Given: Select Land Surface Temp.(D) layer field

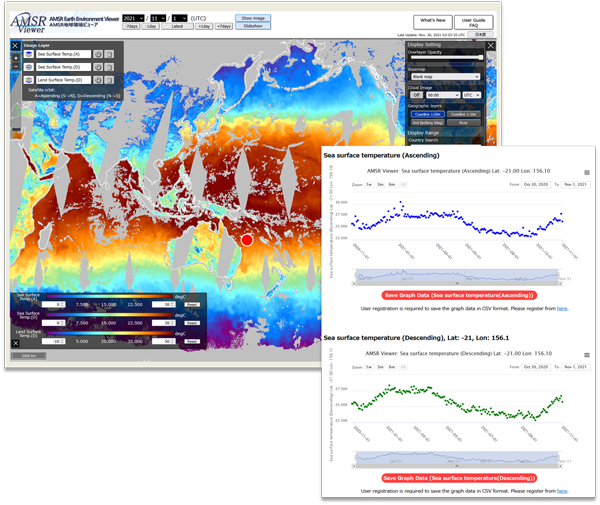Looking at the screenshot, I should click(64, 80).
